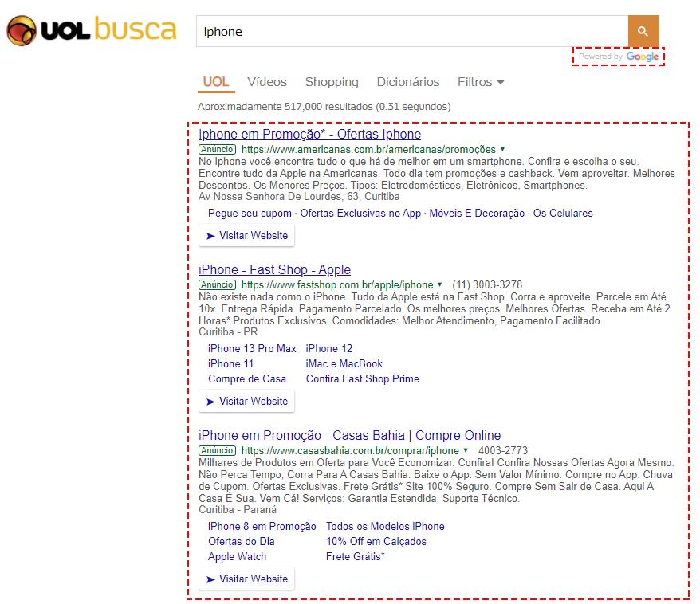The image size is (700, 604).
Task: Open Todos os Modelos iPhone sitelink
Action: [x=385, y=527]
